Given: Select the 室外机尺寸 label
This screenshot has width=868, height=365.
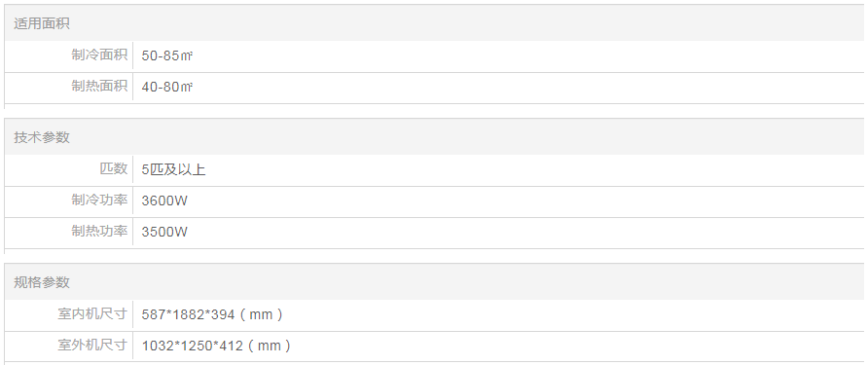Looking at the screenshot, I should (92, 345).
